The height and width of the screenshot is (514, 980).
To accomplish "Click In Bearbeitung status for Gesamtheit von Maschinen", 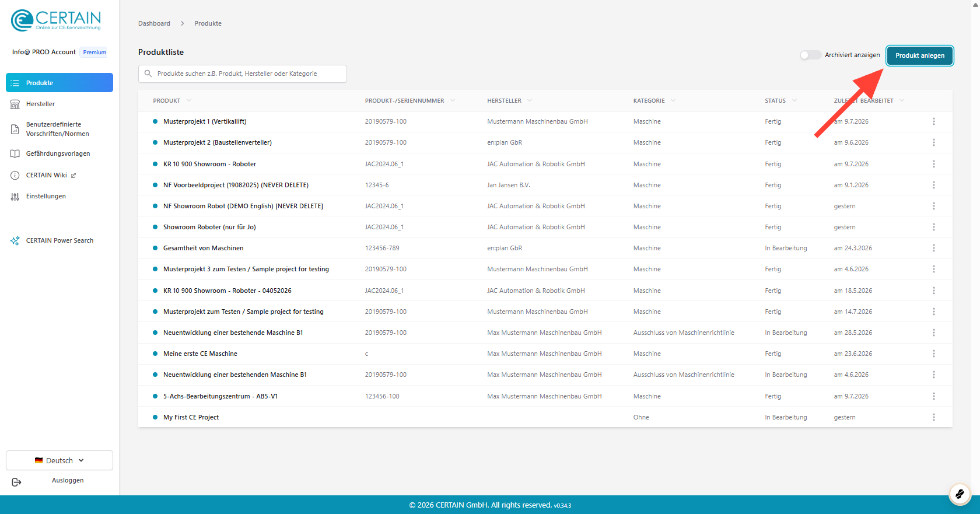I will (786, 248).
